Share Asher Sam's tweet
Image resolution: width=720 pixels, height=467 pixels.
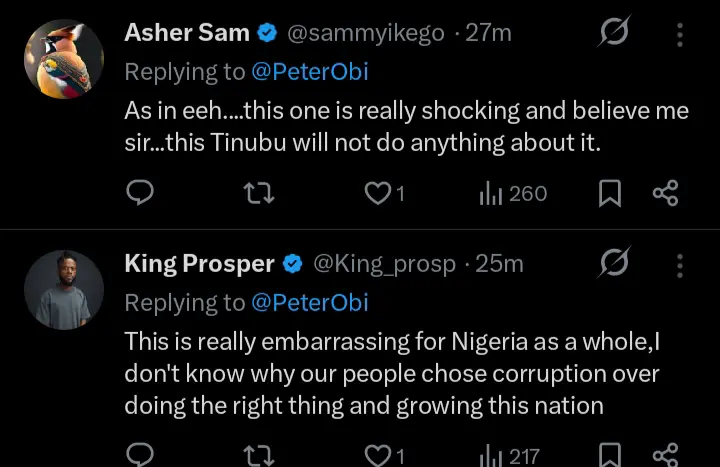pos(665,193)
